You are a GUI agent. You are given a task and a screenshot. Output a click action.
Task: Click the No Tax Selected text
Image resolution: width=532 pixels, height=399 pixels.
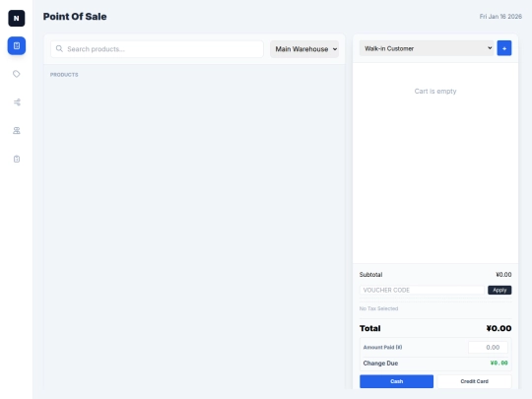378,308
